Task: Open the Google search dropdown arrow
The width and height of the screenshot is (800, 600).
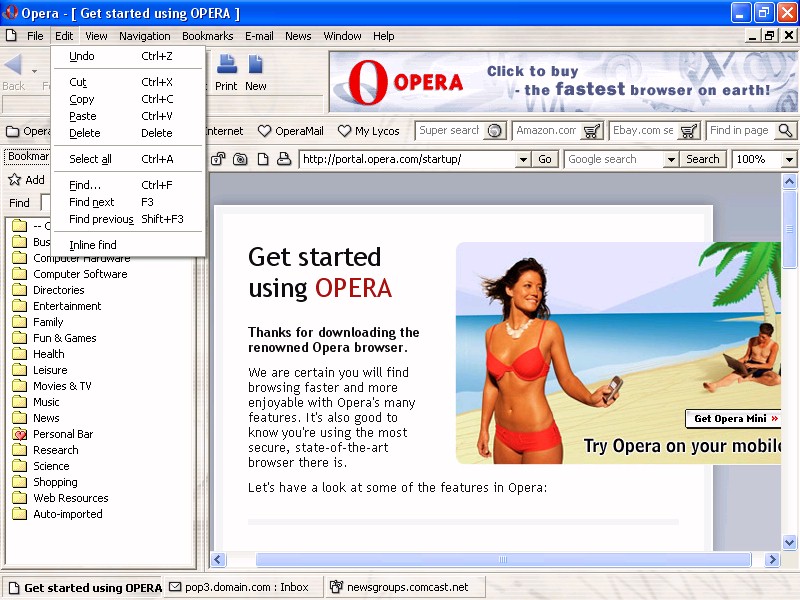Action: [671, 159]
